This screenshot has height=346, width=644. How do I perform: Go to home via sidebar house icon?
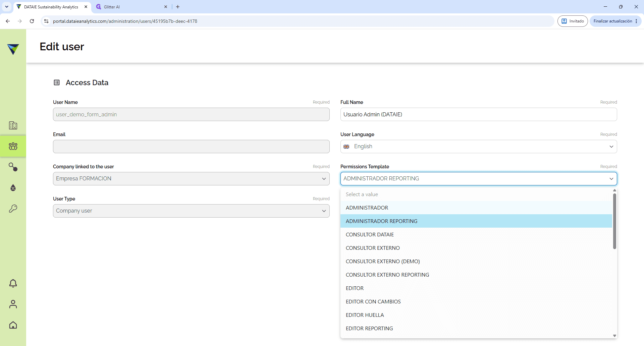13,325
